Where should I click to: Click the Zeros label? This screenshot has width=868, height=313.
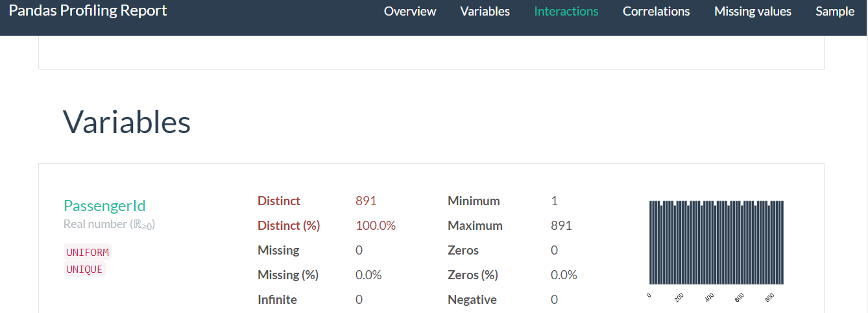click(463, 250)
